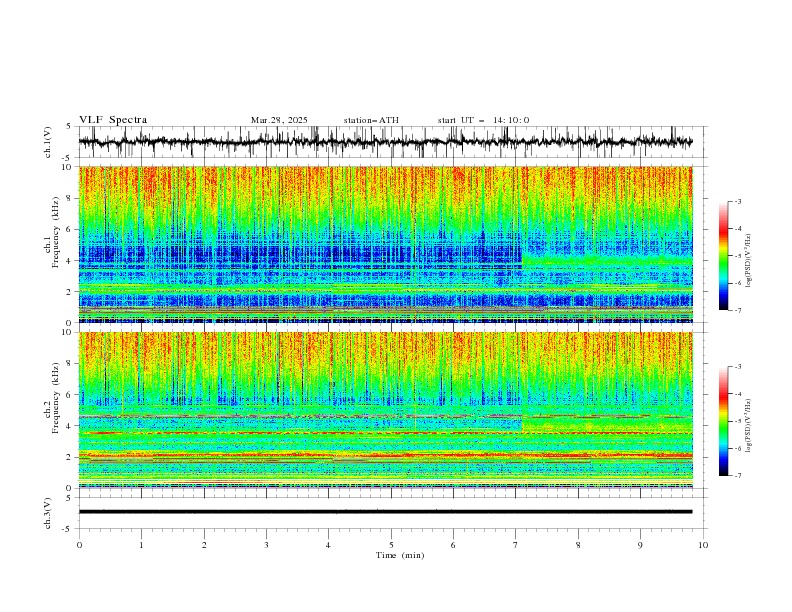792x612 pixels.
Task: Click the time axis tick label "5"
Action: click(x=391, y=545)
